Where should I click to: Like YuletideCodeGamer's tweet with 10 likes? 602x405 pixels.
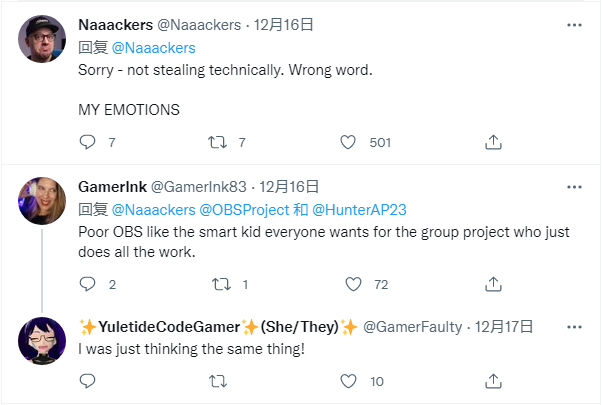[348, 380]
